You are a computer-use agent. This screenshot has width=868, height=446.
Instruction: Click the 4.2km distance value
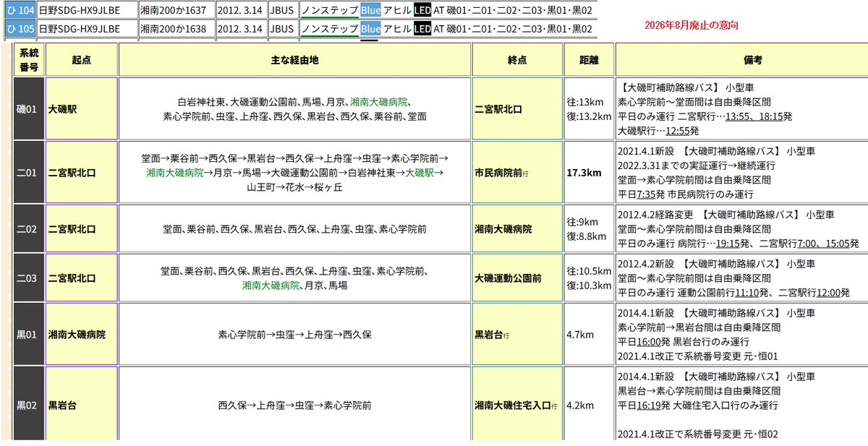[580, 406]
